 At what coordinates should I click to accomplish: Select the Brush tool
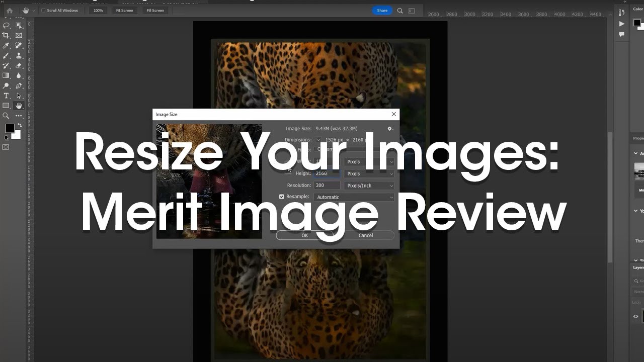tap(6, 55)
